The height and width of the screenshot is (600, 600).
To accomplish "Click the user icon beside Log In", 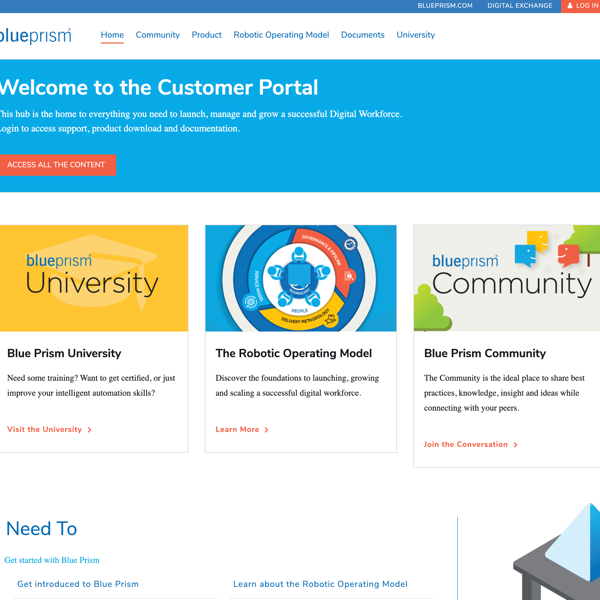I will (x=570, y=6).
